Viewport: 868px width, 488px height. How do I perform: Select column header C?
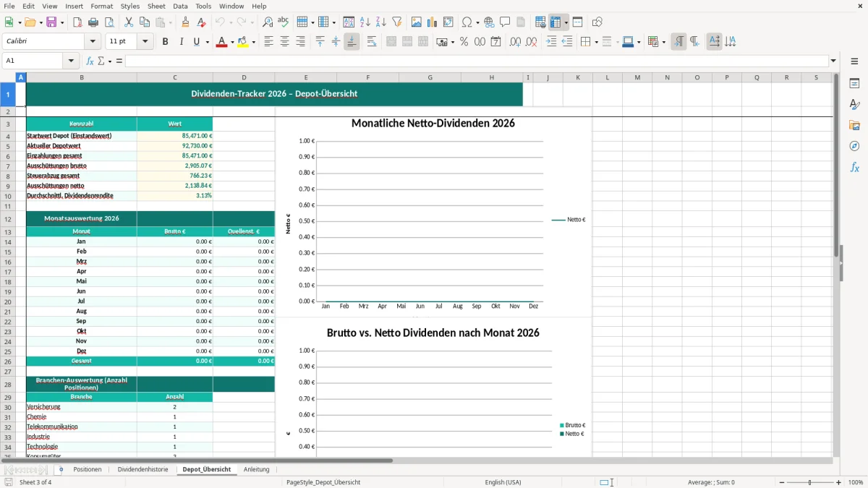(174, 77)
